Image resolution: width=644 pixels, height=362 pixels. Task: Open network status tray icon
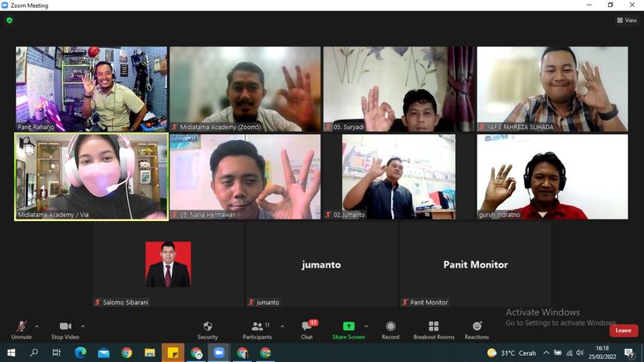(569, 353)
